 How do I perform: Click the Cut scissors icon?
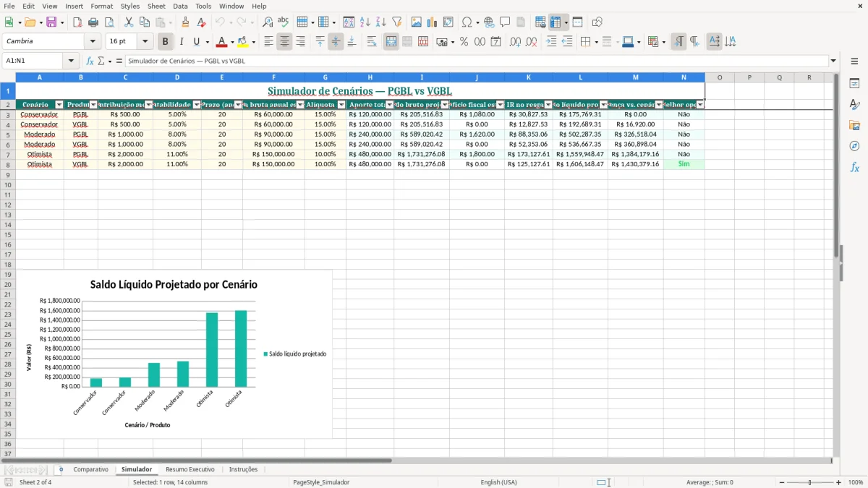point(129,22)
